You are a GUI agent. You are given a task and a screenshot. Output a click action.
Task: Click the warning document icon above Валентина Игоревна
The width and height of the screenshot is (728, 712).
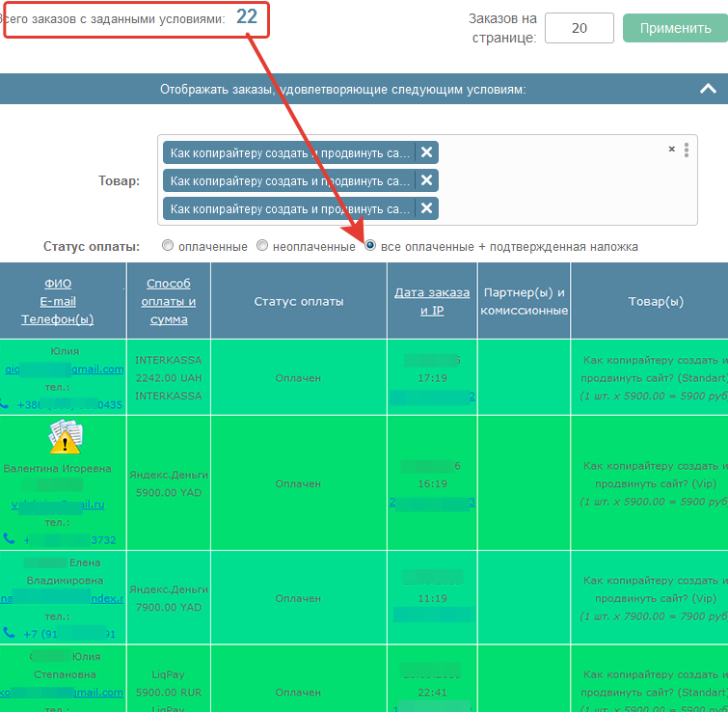pos(65,438)
